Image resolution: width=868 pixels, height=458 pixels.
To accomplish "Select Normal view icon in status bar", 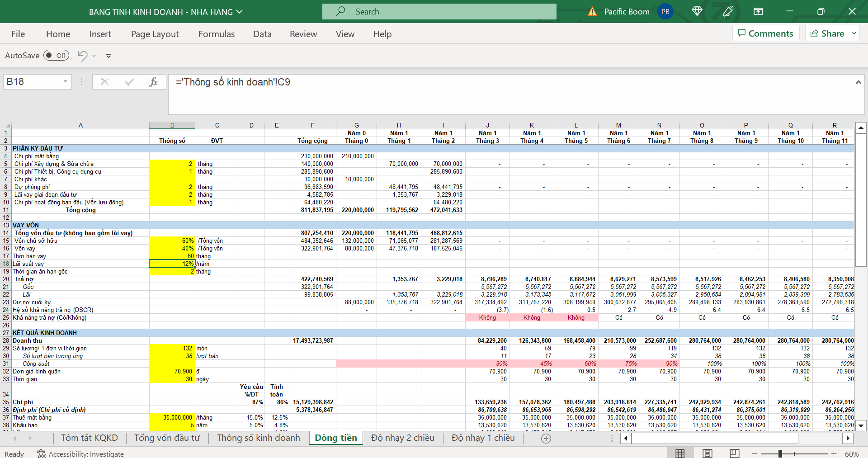I will 680,453.
